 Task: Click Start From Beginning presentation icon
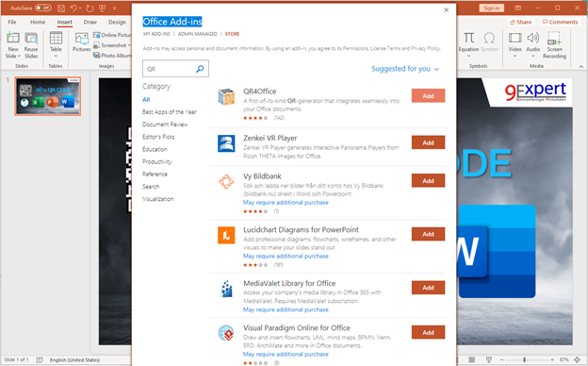coord(102,8)
